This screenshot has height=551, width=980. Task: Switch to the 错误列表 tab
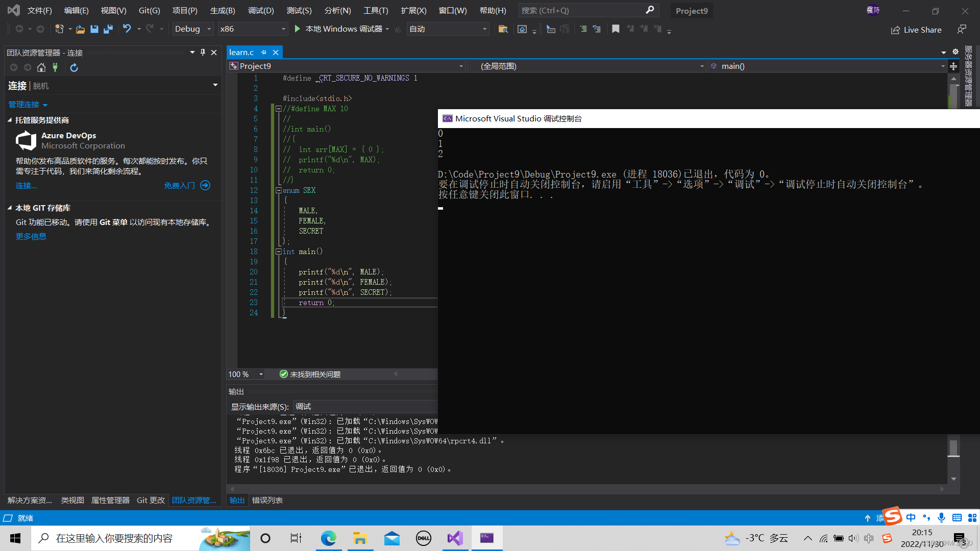coord(267,500)
